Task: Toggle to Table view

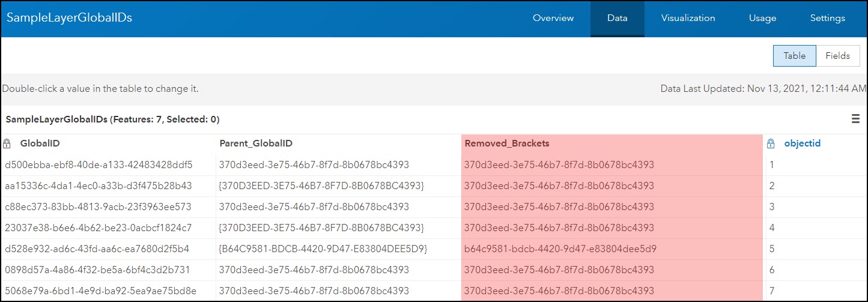Action: tap(794, 56)
